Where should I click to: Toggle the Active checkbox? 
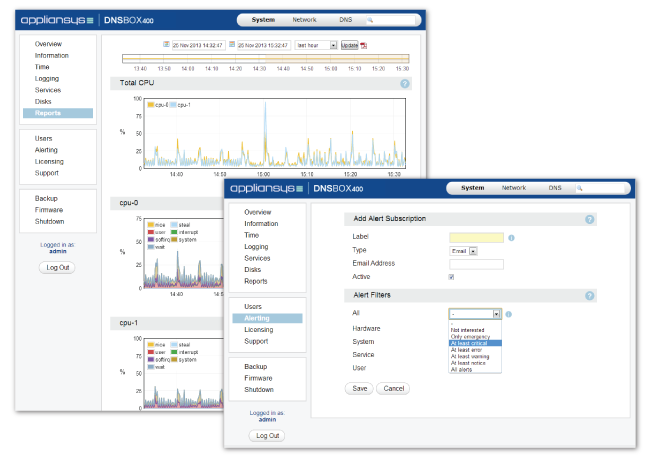click(x=451, y=277)
